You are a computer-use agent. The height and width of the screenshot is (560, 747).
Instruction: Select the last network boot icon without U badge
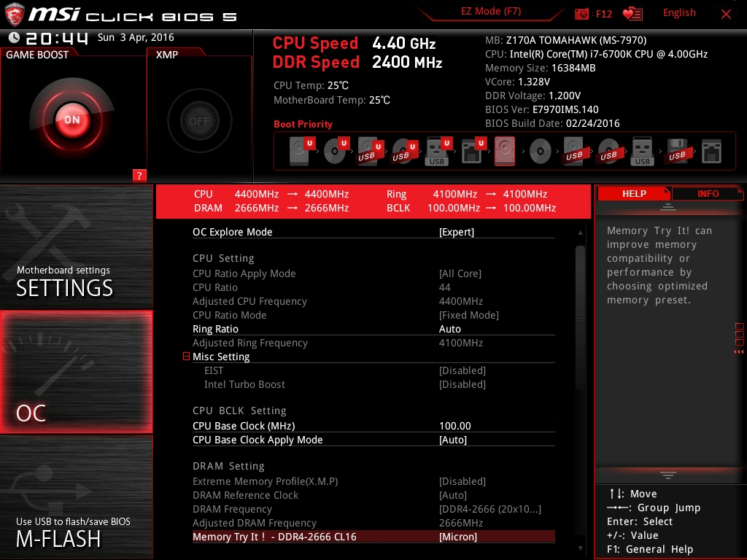pos(711,151)
